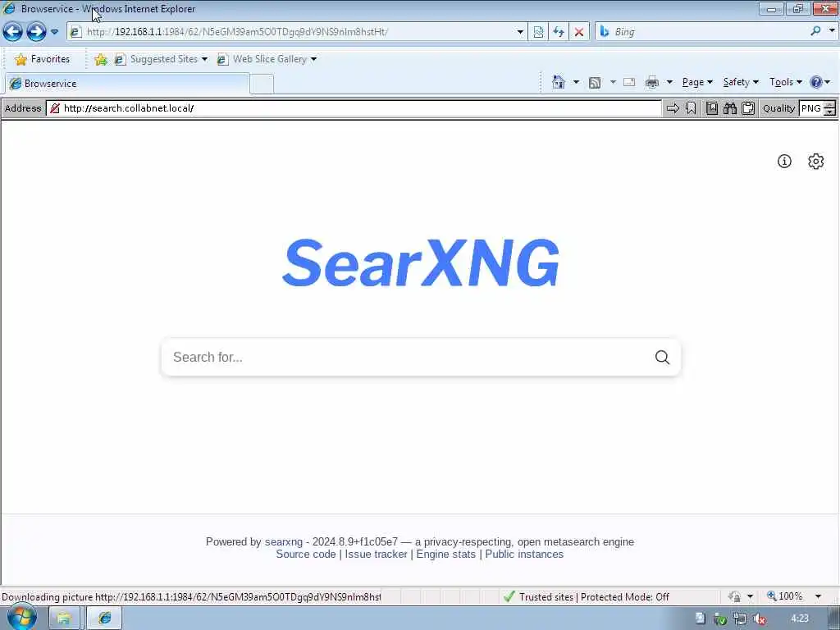Click the blue Help question mark icon

pyautogui.click(x=816, y=82)
